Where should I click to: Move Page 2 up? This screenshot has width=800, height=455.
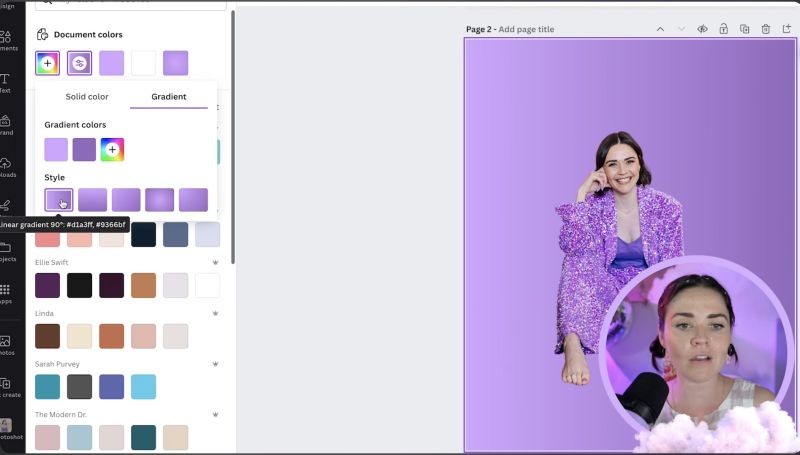tap(660, 29)
